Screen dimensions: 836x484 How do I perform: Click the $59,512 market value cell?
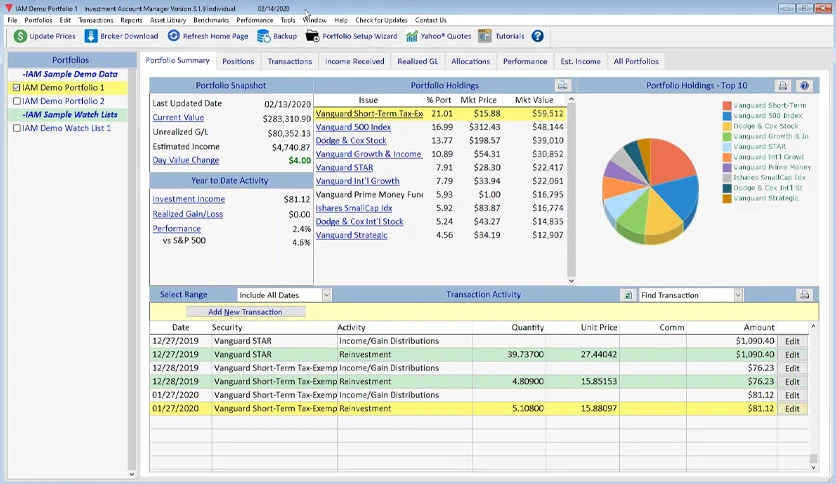(x=548, y=114)
